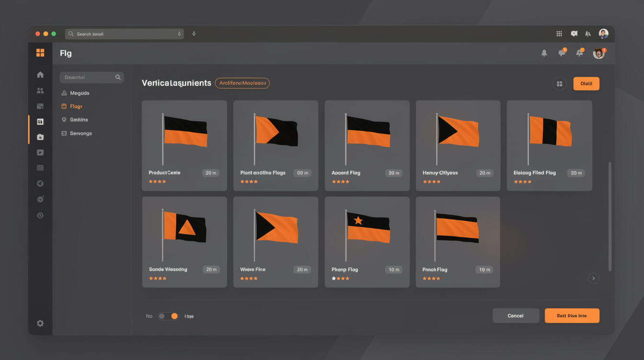Click the Wvere Fine card title
644x360 pixels.
(x=253, y=270)
